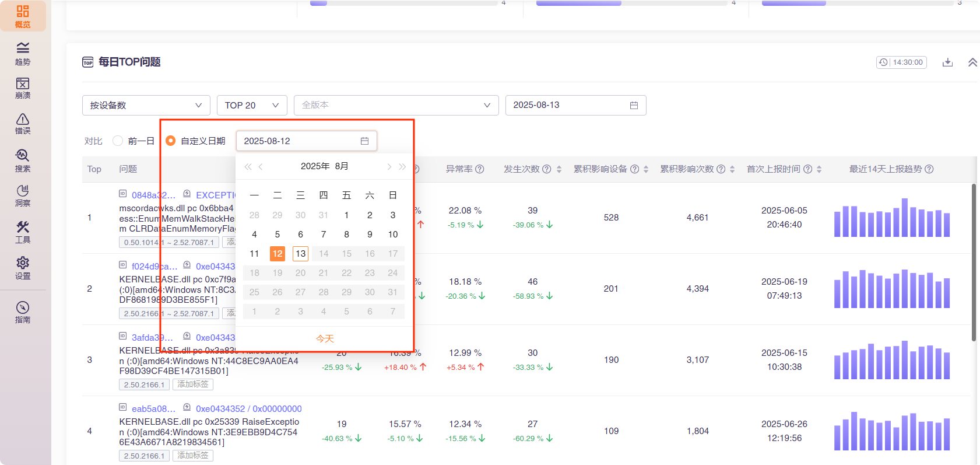
Task: Open the 指南 guide sidebar item
Action: point(23,312)
